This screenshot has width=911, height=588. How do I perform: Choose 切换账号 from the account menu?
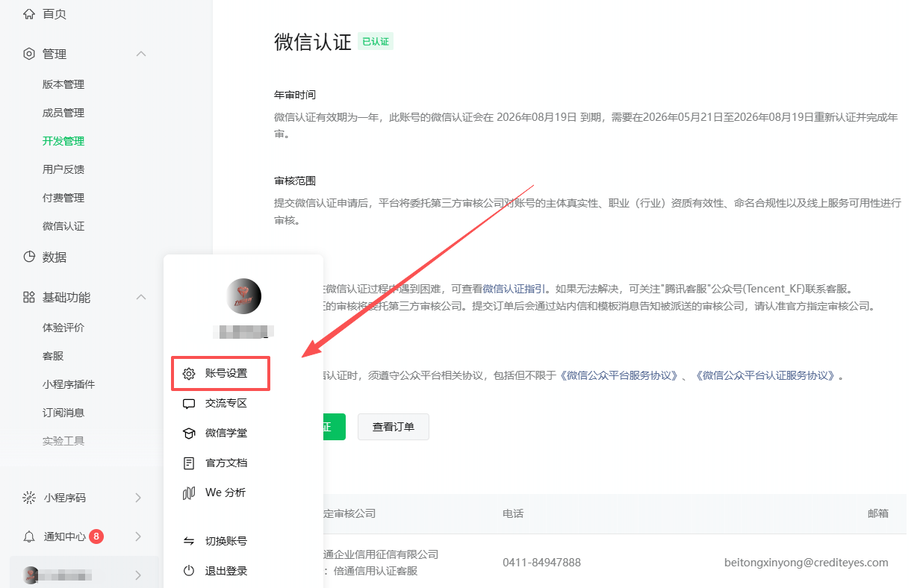click(x=226, y=541)
